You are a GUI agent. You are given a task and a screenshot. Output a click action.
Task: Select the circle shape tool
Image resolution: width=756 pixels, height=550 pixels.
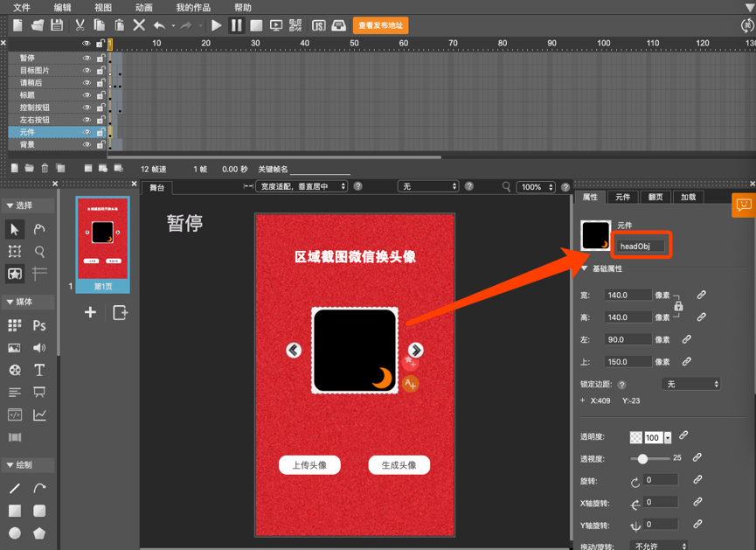15,533
